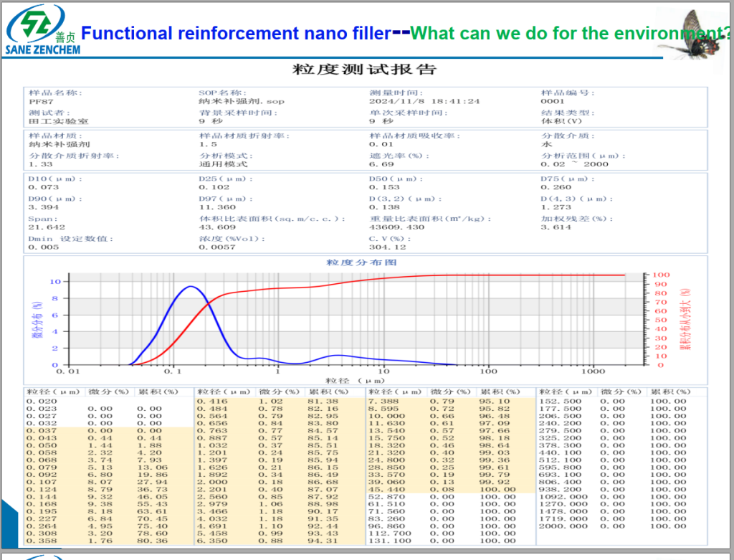Click the Sane Zenchem company logo
Screen dimensions: 734x560
(42, 29)
